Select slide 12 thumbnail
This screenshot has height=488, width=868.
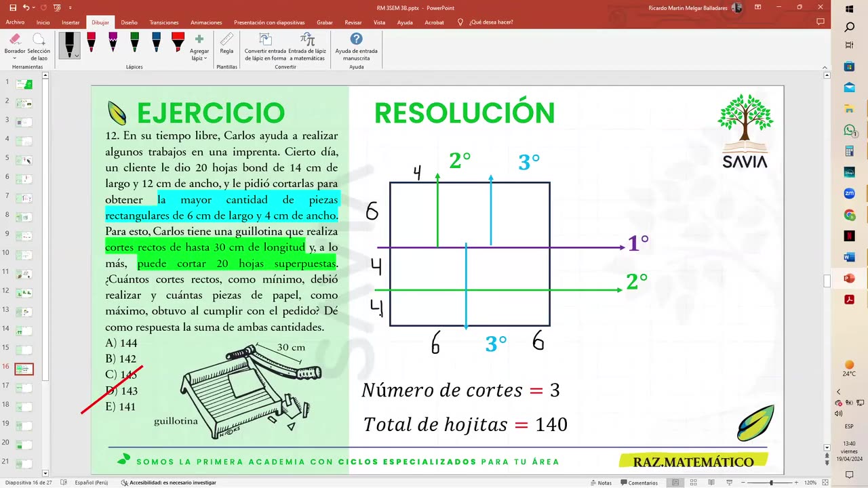(x=24, y=293)
